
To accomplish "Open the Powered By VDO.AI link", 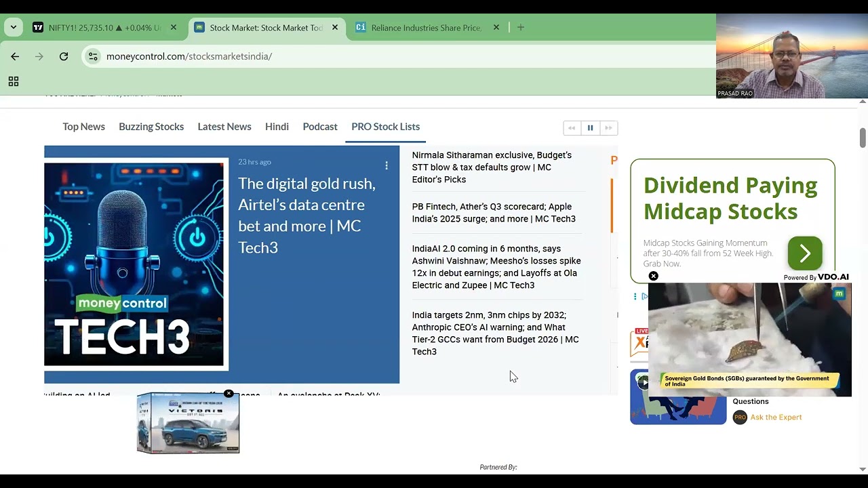I will pos(816,277).
